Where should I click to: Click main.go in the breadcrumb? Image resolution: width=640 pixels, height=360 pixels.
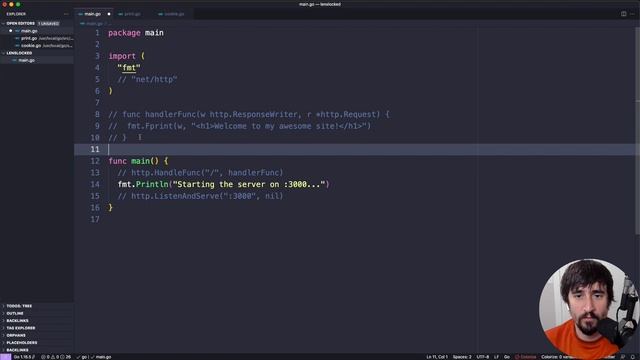94,24
